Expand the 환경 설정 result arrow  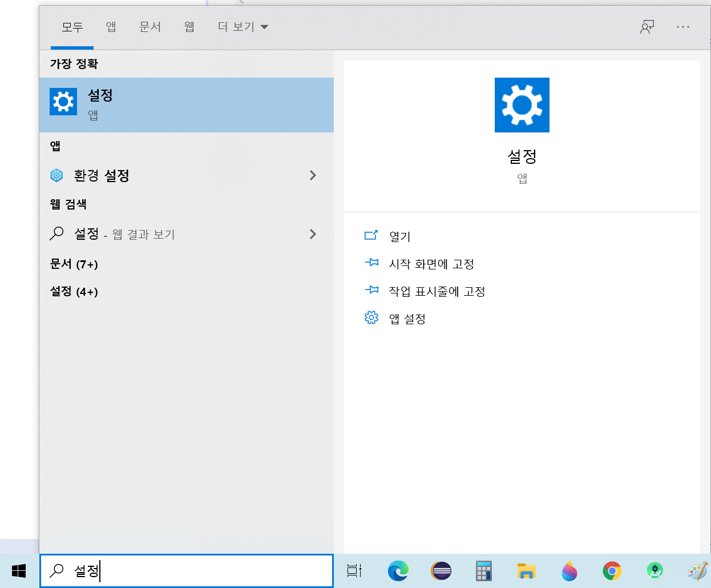click(x=313, y=175)
